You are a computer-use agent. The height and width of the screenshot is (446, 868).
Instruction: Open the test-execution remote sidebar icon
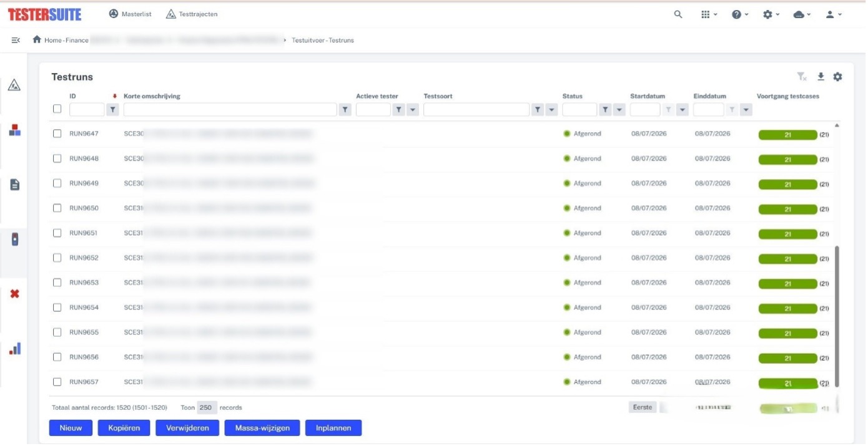pos(15,239)
